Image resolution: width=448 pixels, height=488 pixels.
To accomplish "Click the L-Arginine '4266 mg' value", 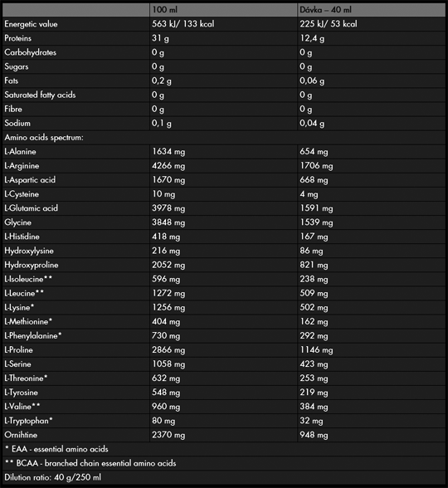I will point(168,166).
